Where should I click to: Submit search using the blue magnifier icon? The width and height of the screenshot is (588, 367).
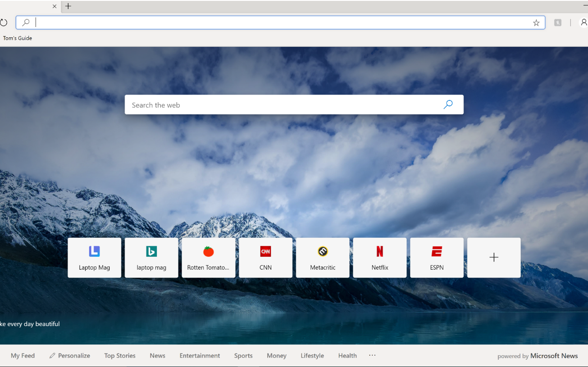tap(448, 104)
